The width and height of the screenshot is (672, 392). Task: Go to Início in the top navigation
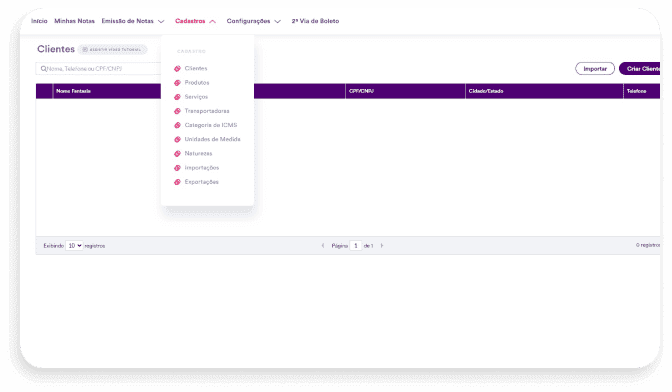coord(39,21)
